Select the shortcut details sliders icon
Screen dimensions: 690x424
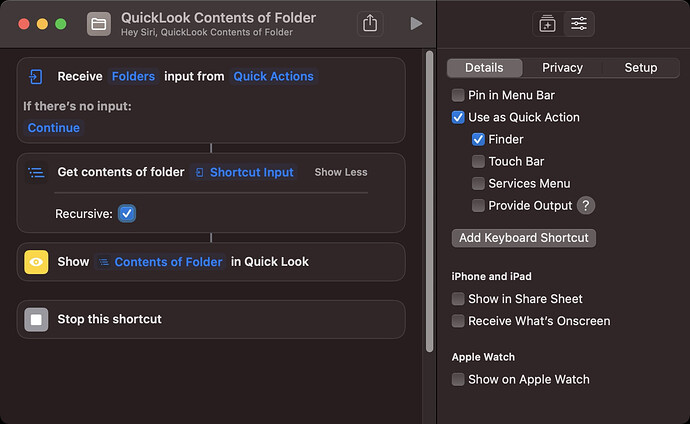(x=579, y=24)
